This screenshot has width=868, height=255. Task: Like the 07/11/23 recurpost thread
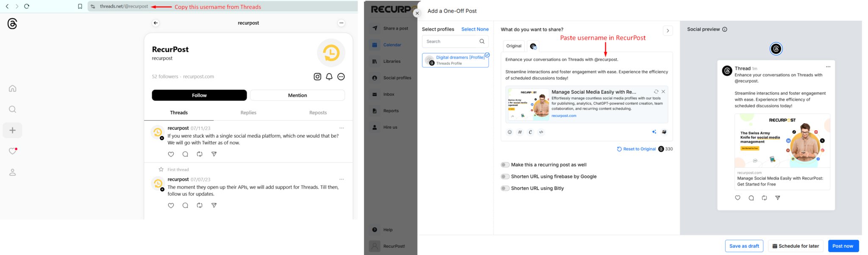[171, 154]
